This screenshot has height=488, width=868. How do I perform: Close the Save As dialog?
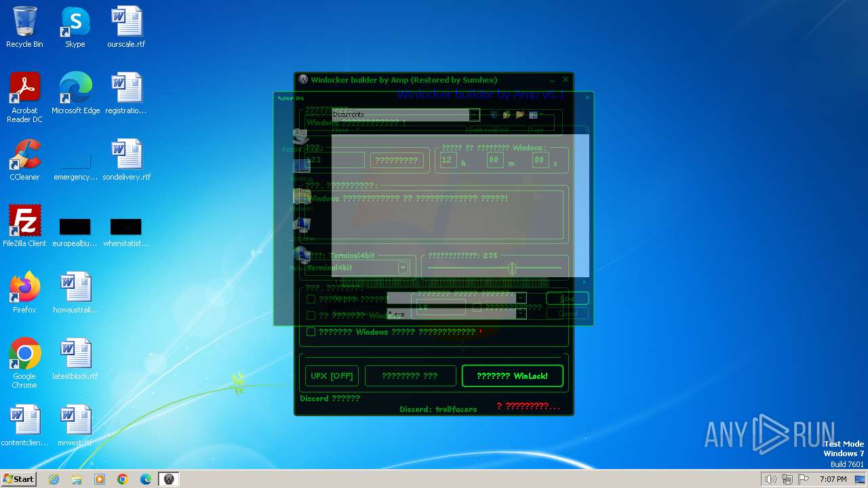click(x=587, y=98)
